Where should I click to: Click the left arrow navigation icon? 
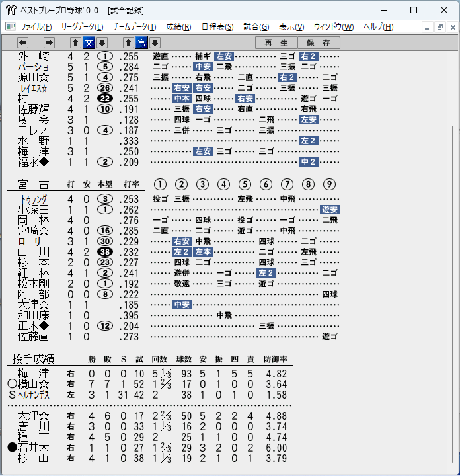[22, 43]
